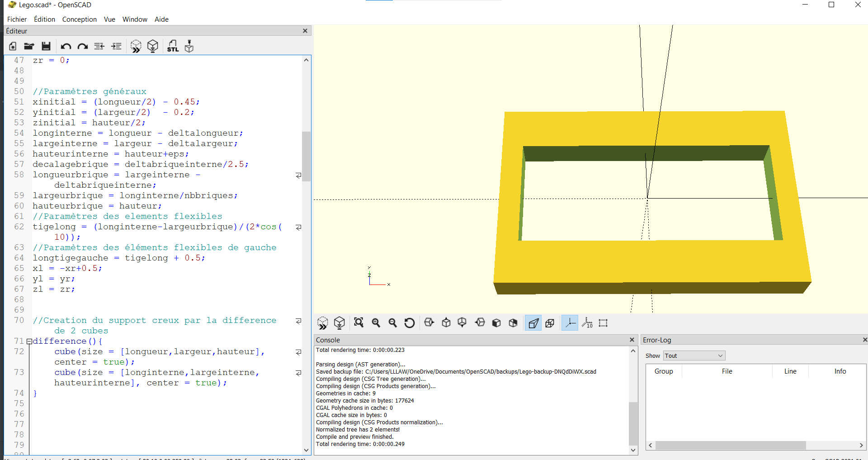Switch to the Back view
Image resolution: width=868 pixels, height=460 pixels.
pyautogui.click(x=513, y=323)
